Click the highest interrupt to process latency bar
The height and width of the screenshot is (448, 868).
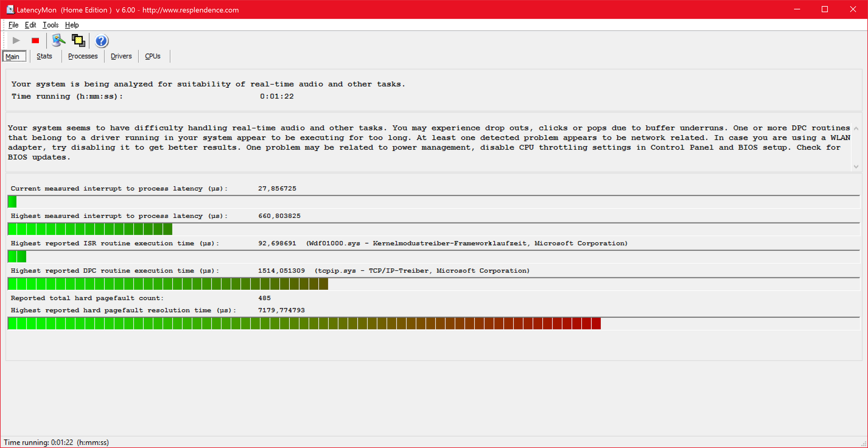[434, 229]
